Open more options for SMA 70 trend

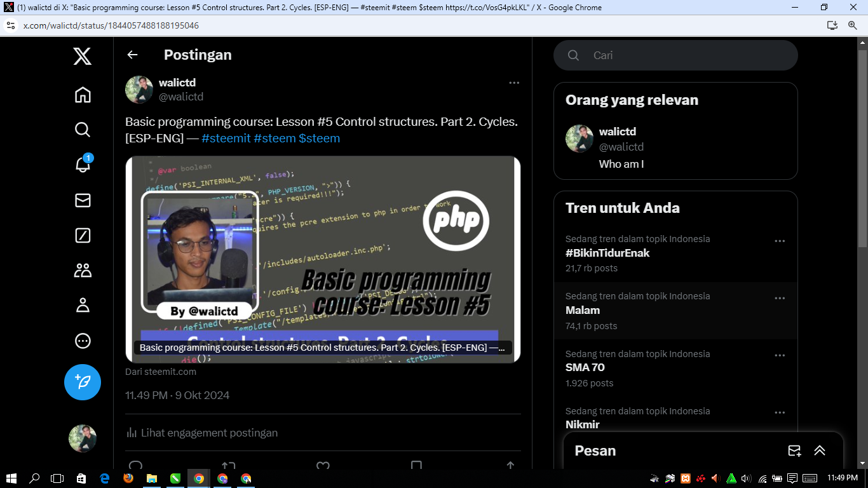point(780,355)
